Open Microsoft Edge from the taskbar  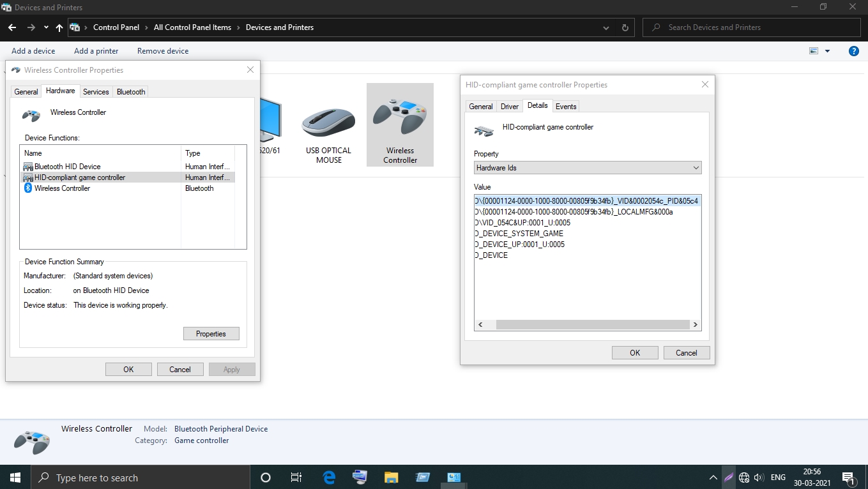click(328, 477)
